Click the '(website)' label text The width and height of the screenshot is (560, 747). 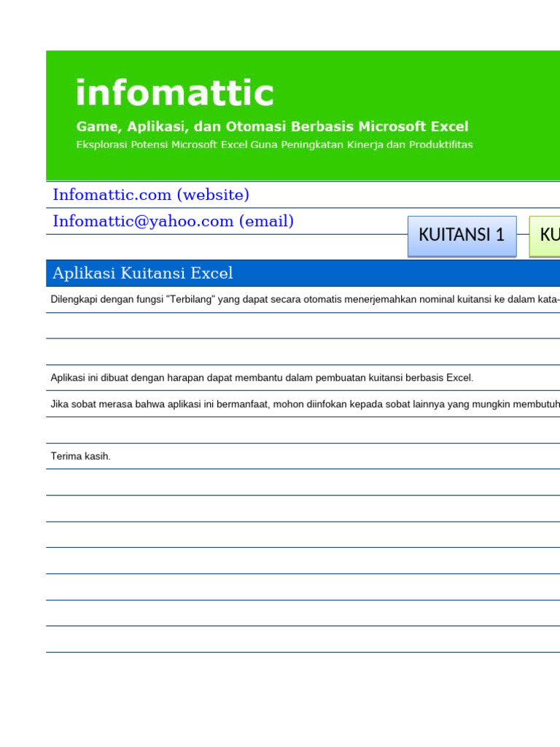214,195
